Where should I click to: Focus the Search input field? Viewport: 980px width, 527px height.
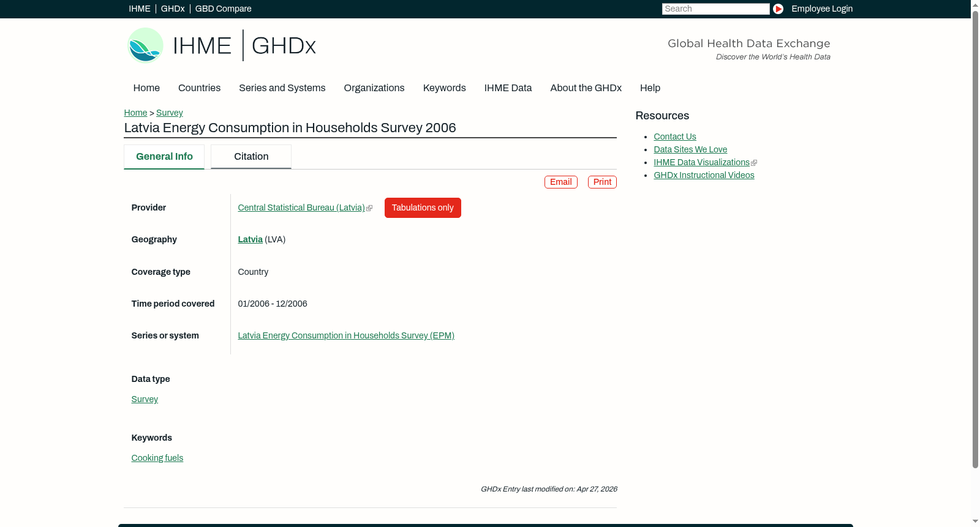click(x=715, y=9)
